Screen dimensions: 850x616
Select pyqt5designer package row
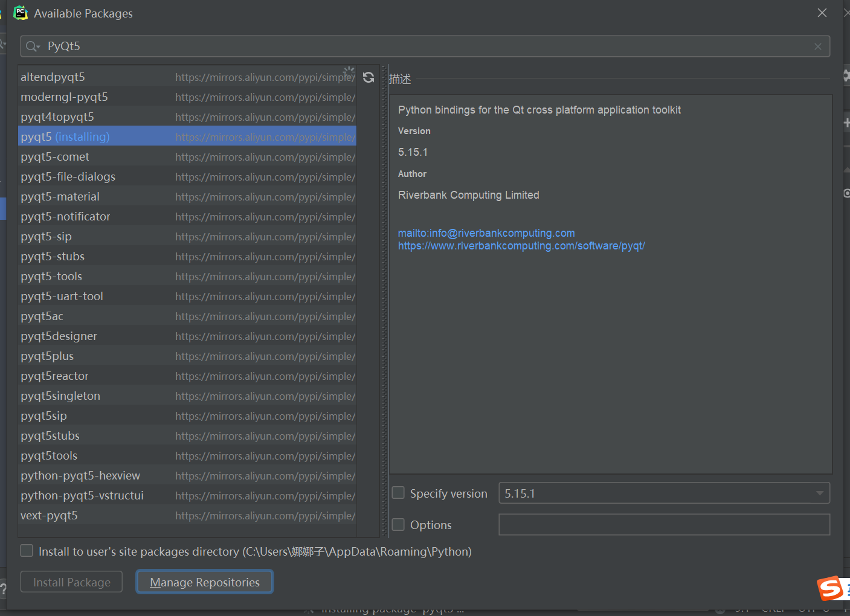click(187, 336)
